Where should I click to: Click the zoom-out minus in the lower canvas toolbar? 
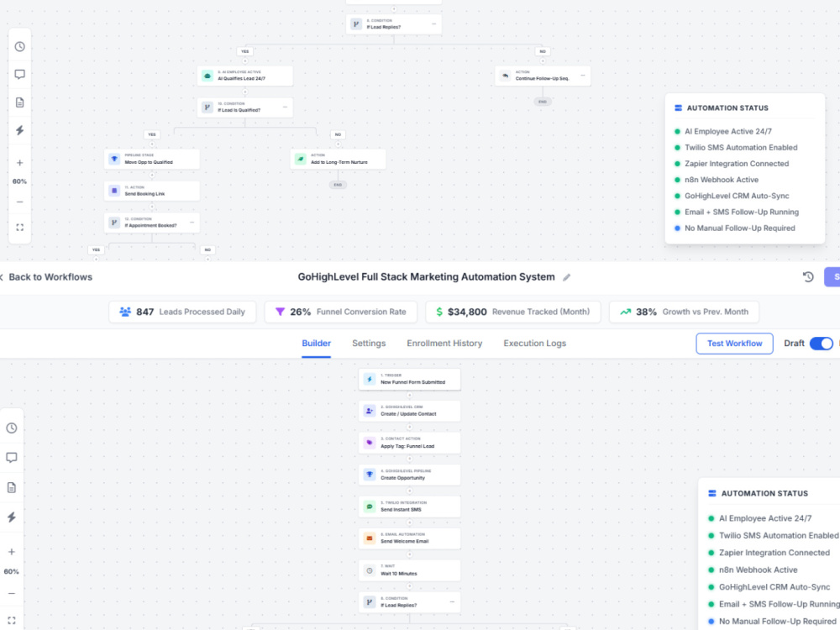(11, 594)
